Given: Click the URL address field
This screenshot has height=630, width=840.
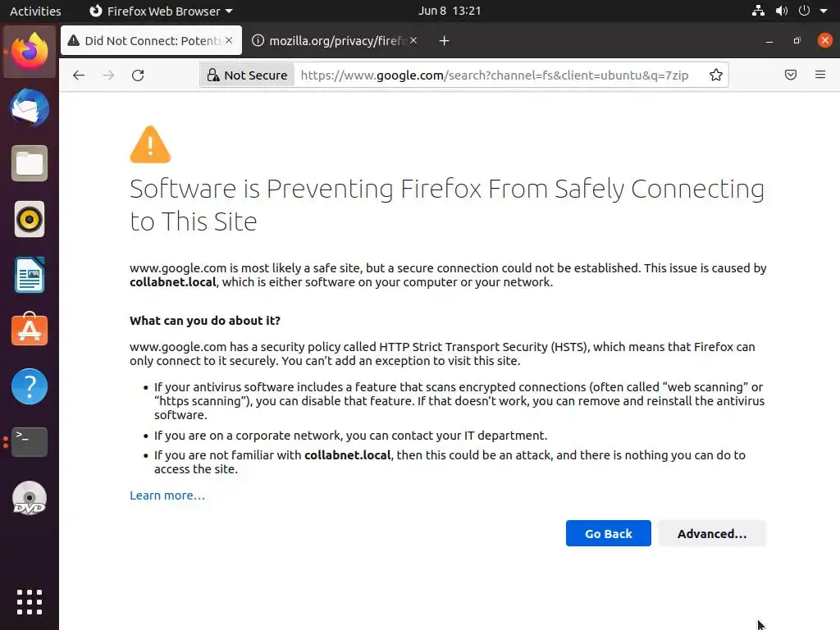Looking at the screenshot, I should coord(494,75).
